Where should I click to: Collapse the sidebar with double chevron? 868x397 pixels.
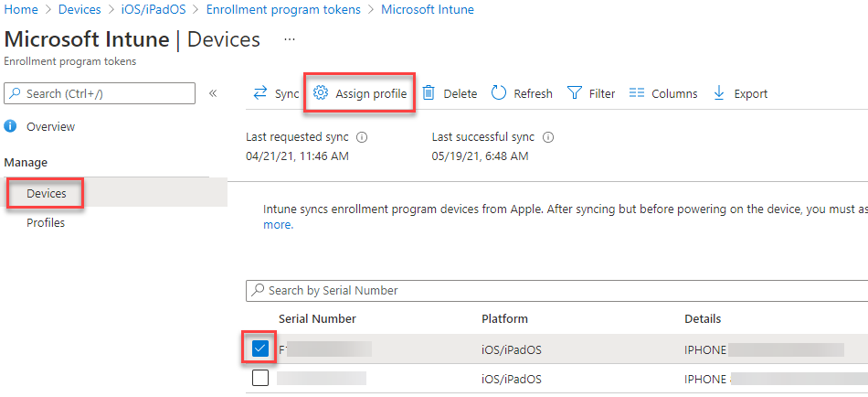[x=213, y=93]
